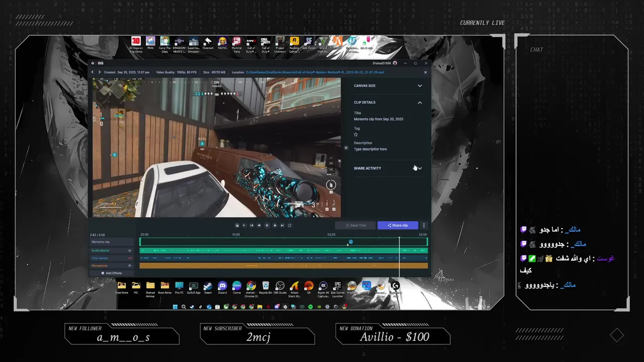Screen dimensions: 644x362
Task: Open the Rockstar Games shortcut
Action: click(x=294, y=44)
